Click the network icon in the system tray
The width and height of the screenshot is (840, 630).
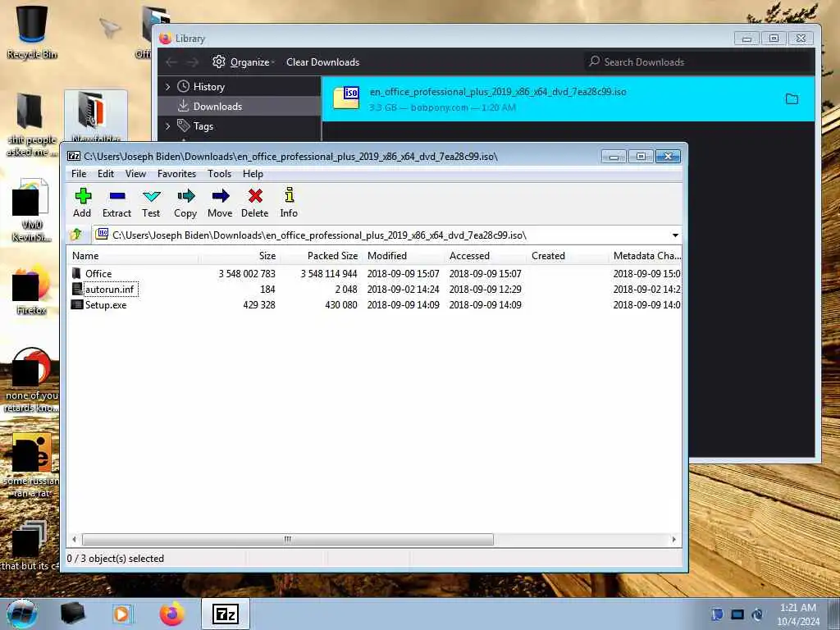[x=737, y=614]
